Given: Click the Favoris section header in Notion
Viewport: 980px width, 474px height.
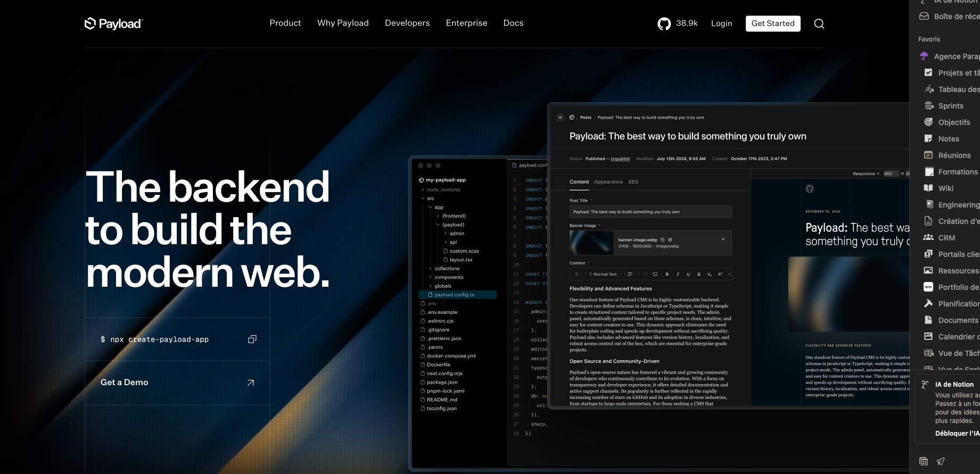Looking at the screenshot, I should [x=929, y=39].
